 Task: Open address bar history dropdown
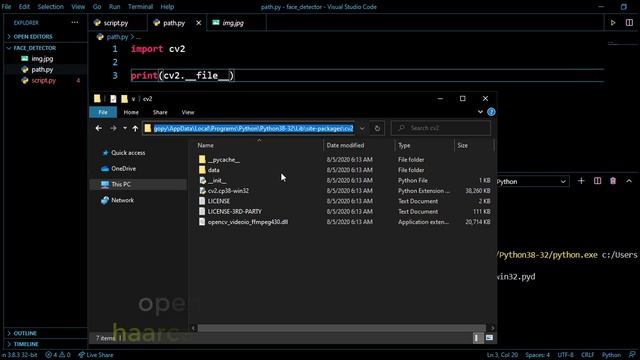[362, 128]
